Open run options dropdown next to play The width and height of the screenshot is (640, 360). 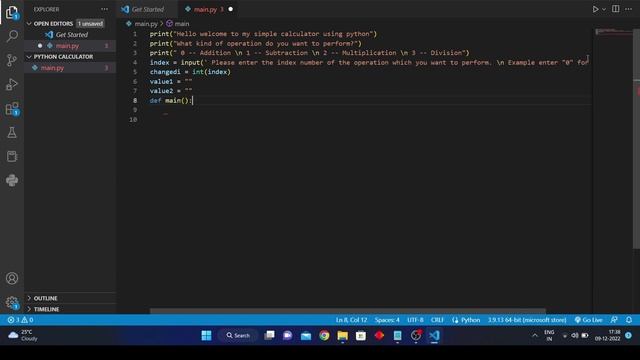pos(604,9)
